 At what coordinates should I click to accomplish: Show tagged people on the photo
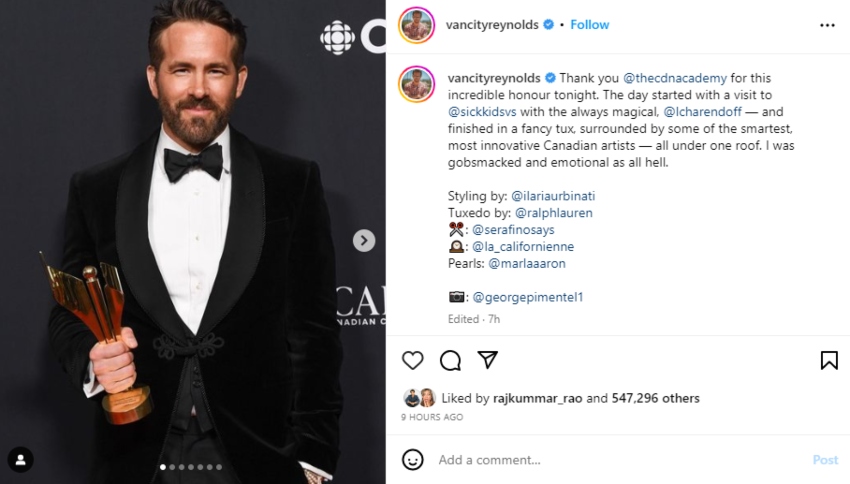pyautogui.click(x=20, y=459)
